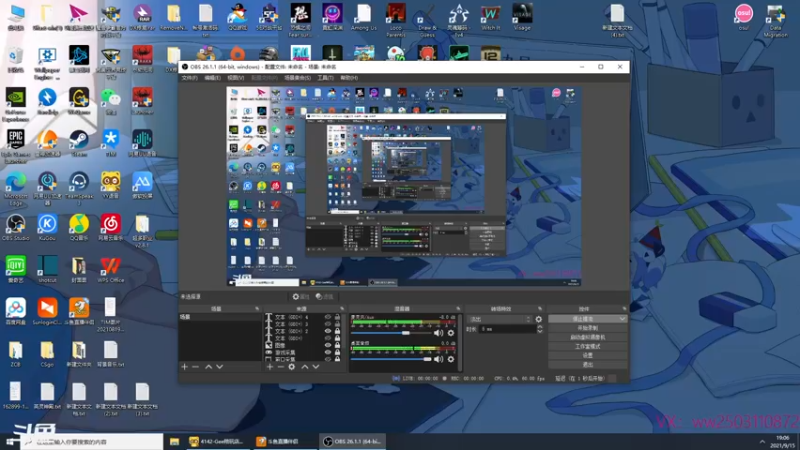The width and height of the screenshot is (800, 450).
Task: Open the OBS Studio desktop shortcut
Action: coord(15,228)
